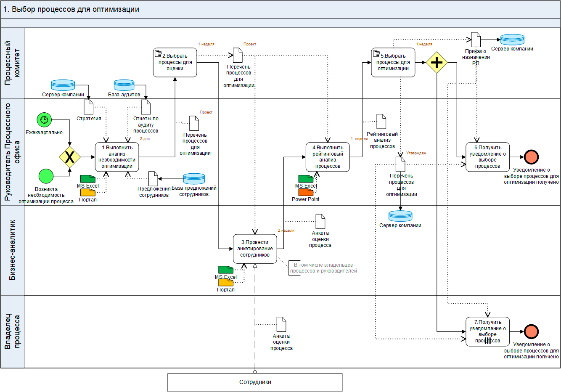
Task: Click task 3 Провести анкетирование сотрудников
Action: pos(255,249)
